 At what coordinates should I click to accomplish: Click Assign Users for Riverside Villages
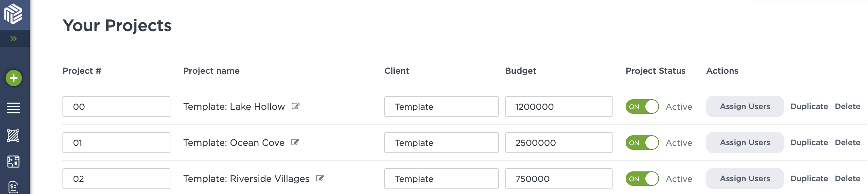click(745, 179)
